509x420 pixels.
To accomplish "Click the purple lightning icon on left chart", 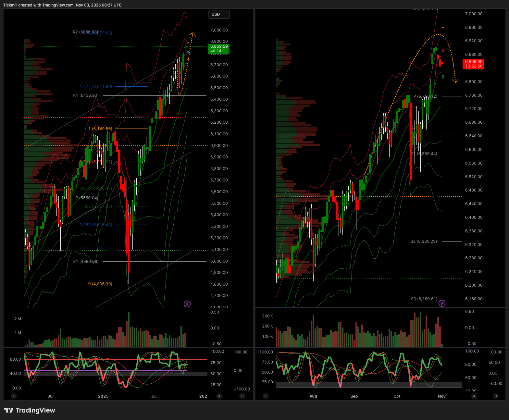I will tap(187, 304).
